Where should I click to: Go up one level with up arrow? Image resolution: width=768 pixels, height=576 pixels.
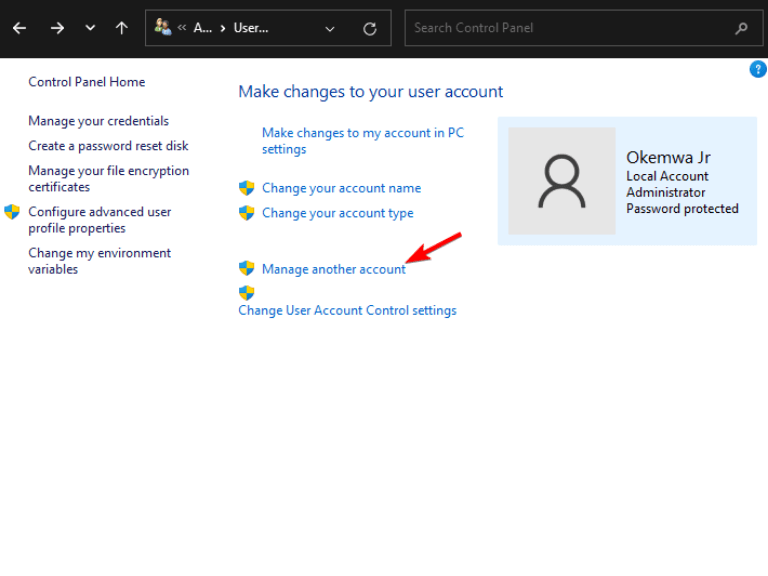[x=121, y=28]
